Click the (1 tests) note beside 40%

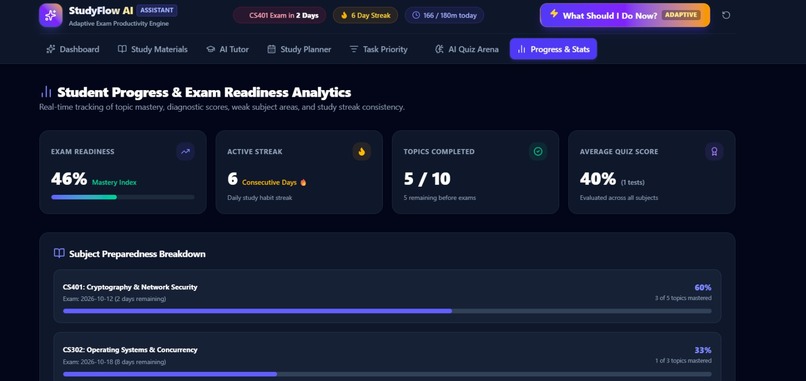pos(633,183)
